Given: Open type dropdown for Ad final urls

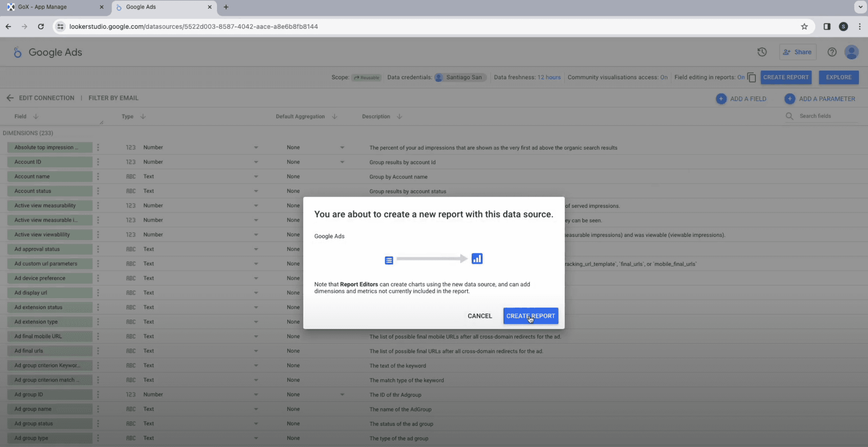Looking at the screenshot, I should coord(256,351).
